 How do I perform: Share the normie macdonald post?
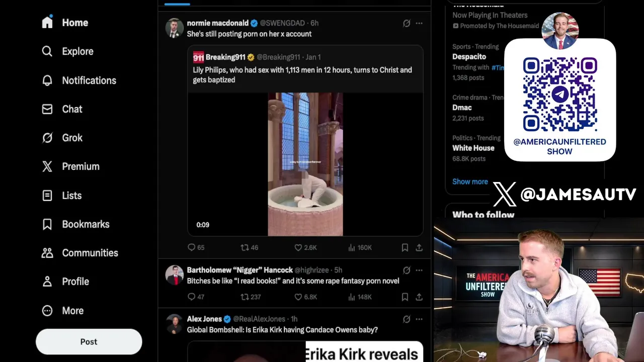tap(419, 247)
